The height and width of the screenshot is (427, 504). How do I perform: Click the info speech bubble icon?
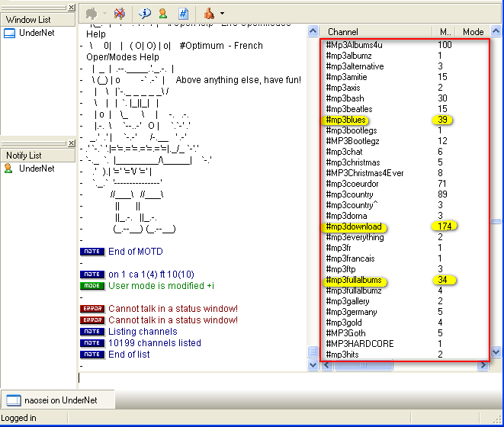145,14
